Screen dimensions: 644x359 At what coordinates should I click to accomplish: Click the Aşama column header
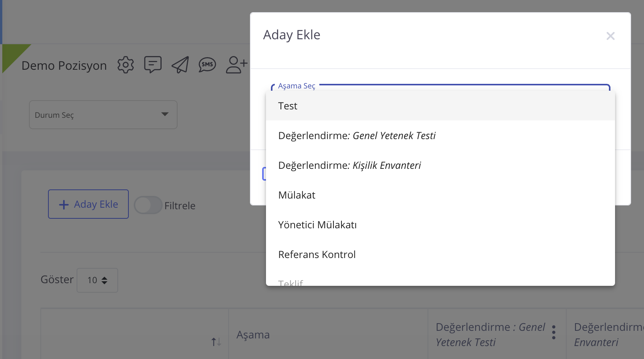point(253,335)
